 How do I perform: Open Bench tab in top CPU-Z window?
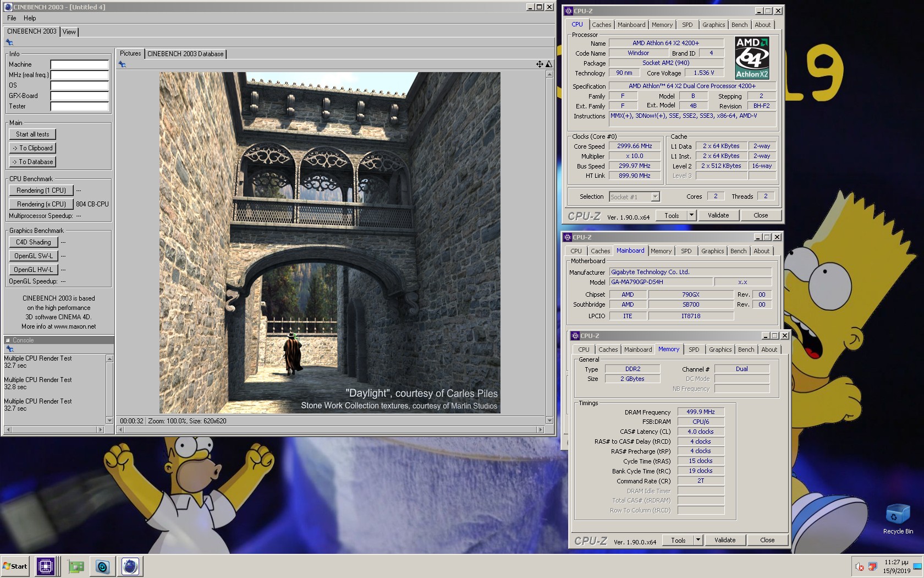tap(739, 25)
